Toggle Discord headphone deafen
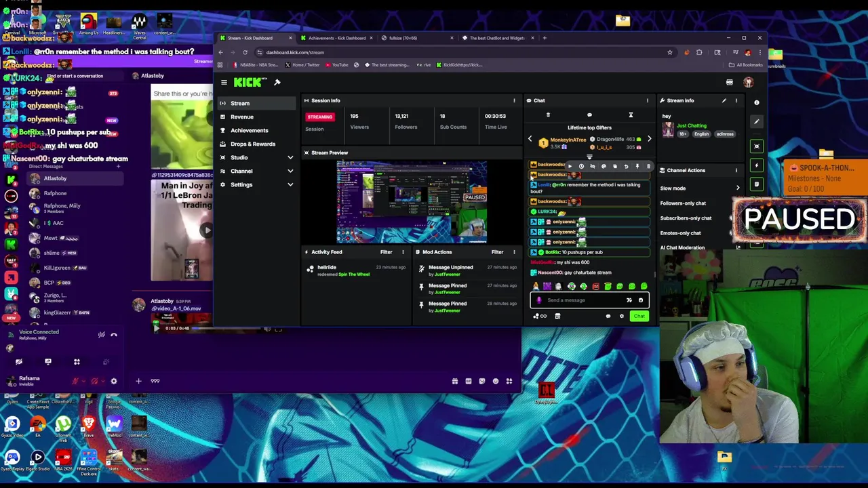 click(94, 382)
